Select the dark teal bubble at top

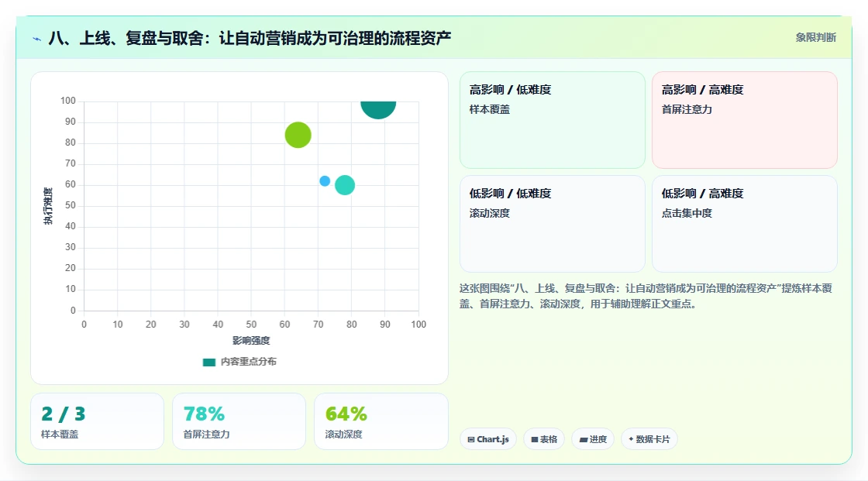coord(378,109)
